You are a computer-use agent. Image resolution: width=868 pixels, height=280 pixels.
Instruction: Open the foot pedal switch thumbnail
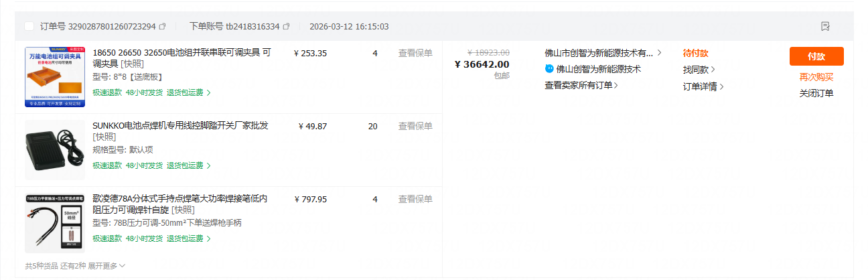(55, 150)
